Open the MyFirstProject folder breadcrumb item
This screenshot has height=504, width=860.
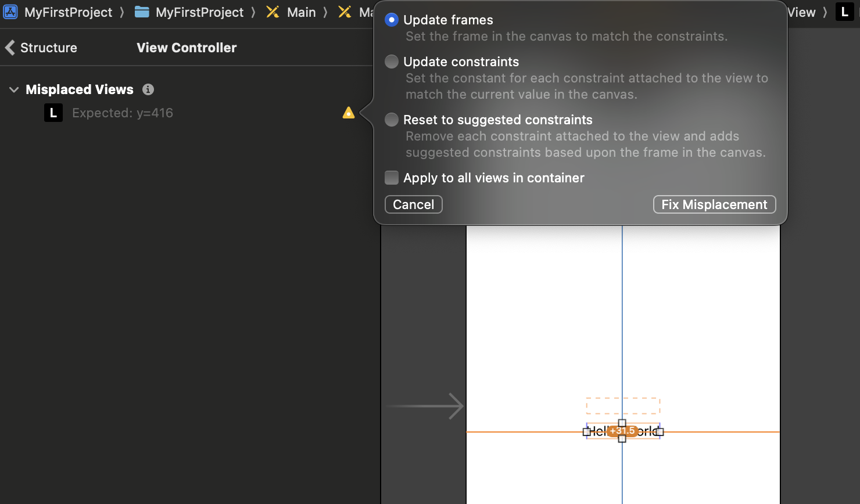click(199, 12)
